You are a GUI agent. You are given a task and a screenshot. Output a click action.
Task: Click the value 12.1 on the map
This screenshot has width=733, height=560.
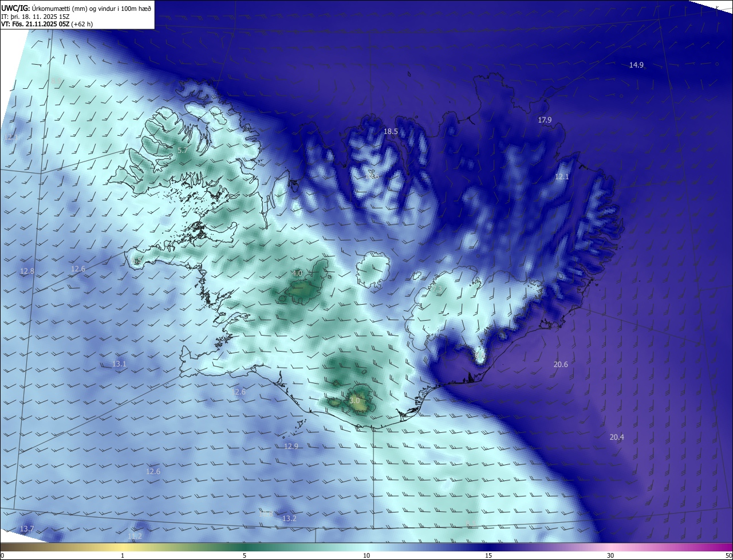click(x=562, y=177)
